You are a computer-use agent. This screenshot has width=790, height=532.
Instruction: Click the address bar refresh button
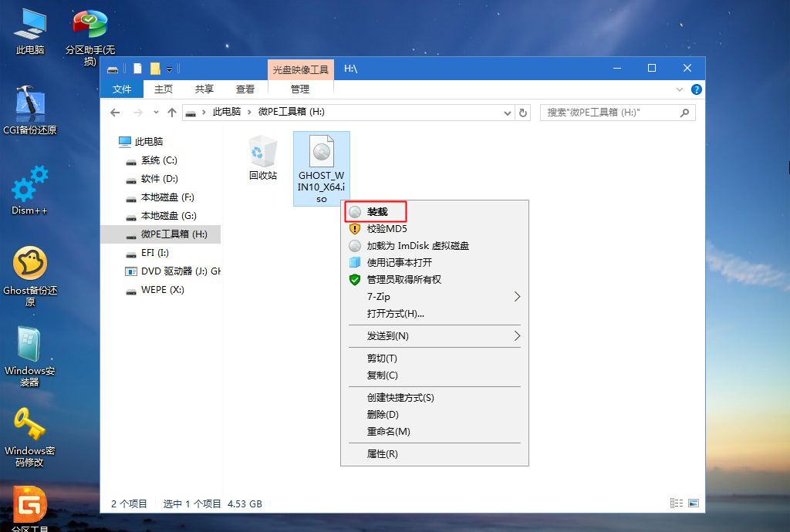click(524, 112)
